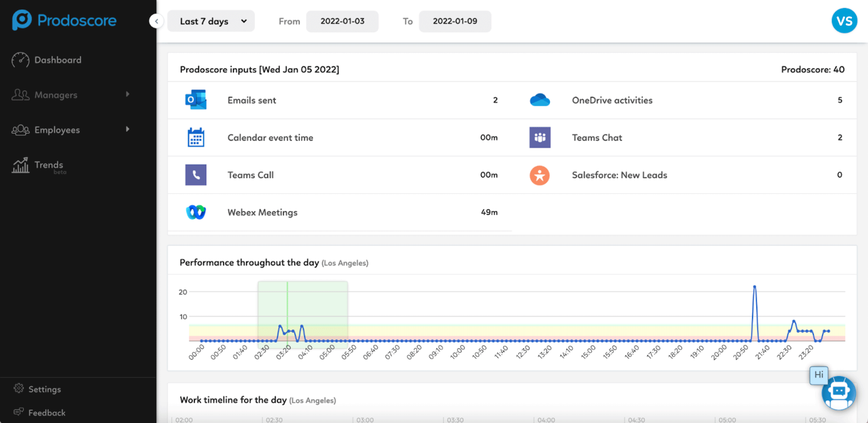Click the OneDrive cloud icon
Viewport: 868px width, 423px height.
pos(540,100)
